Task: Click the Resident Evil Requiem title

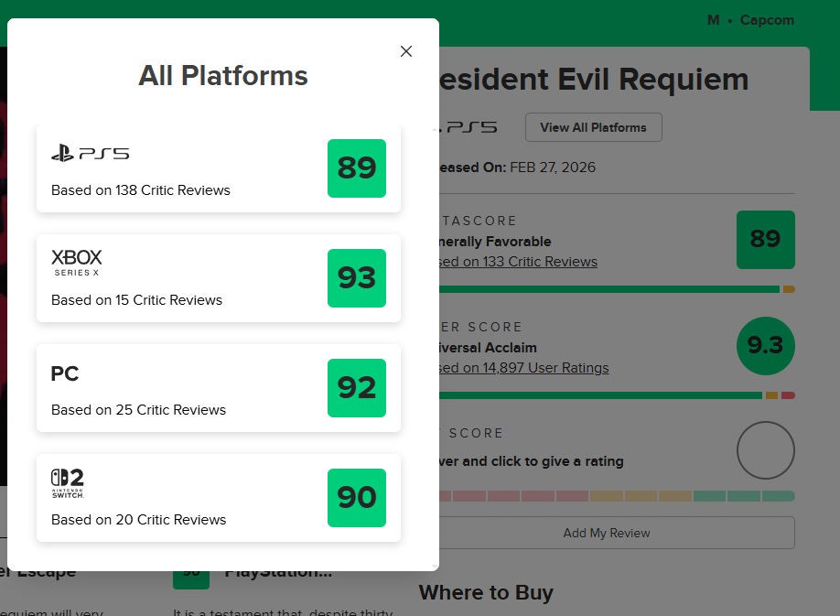Action: pos(594,80)
